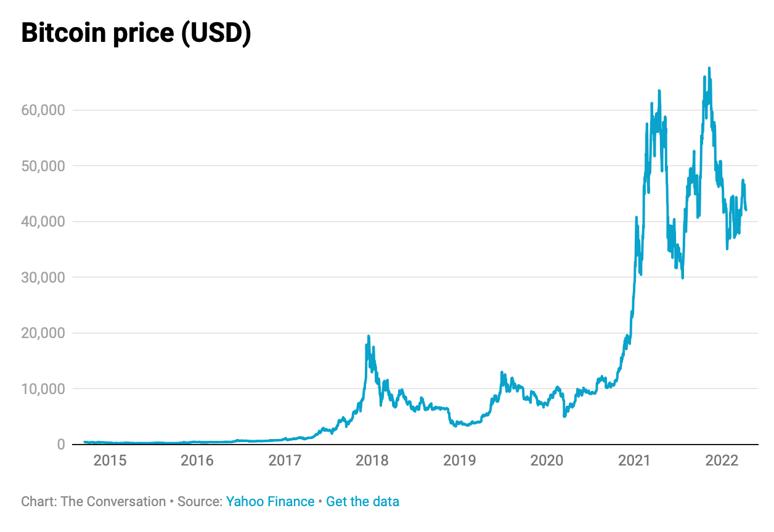Click the 60,000 y-axis label
The image size is (774, 532).
pyautogui.click(x=43, y=110)
